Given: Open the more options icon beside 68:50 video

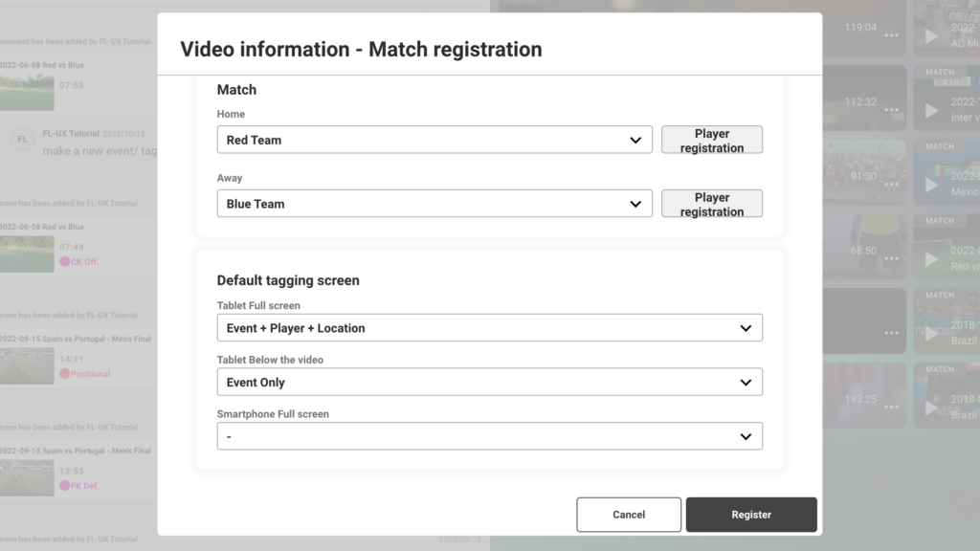Looking at the screenshot, I should point(891,258).
